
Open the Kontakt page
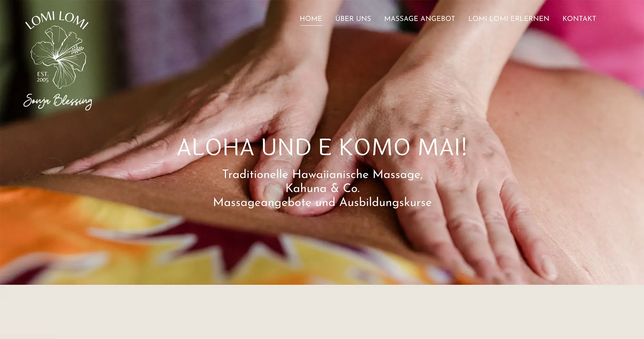pos(579,19)
